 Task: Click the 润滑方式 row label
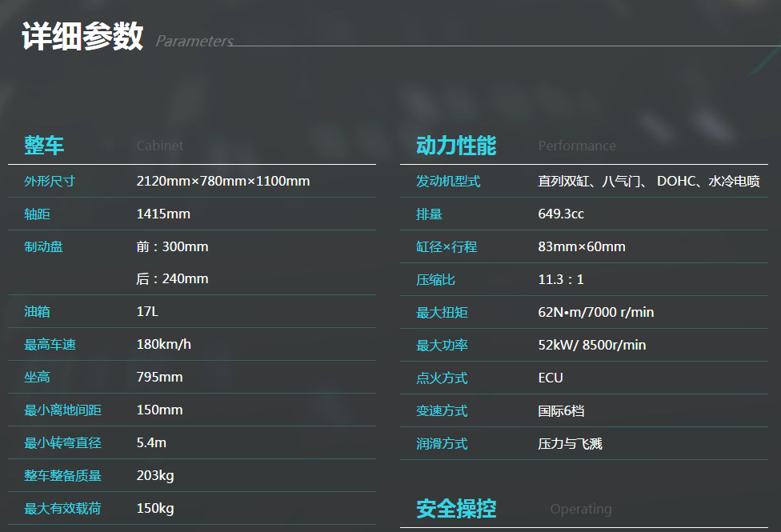point(442,444)
